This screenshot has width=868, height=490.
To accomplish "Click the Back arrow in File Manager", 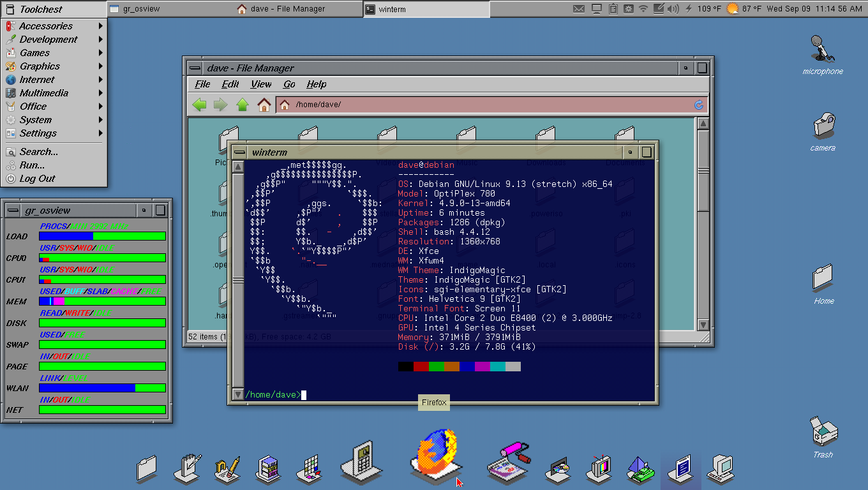I will (x=200, y=105).
